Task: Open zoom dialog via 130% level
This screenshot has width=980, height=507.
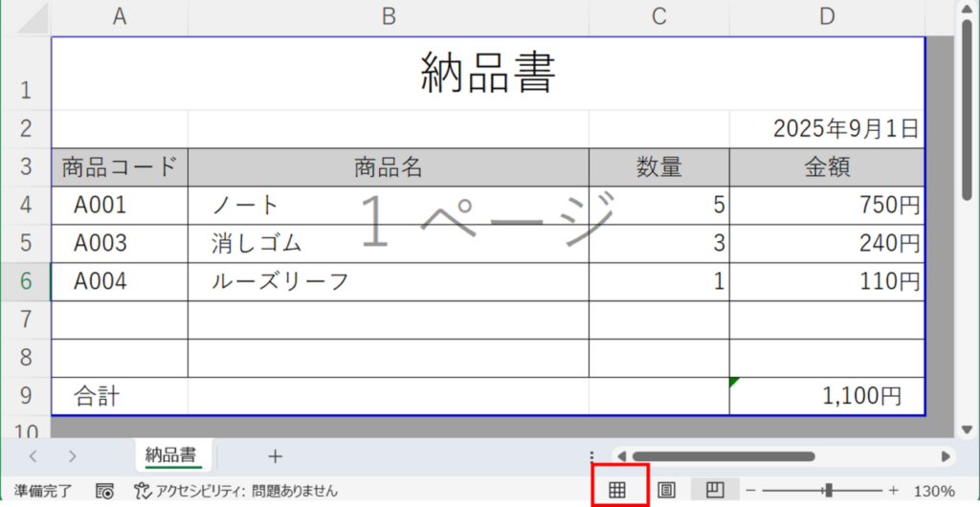Action: [x=934, y=492]
